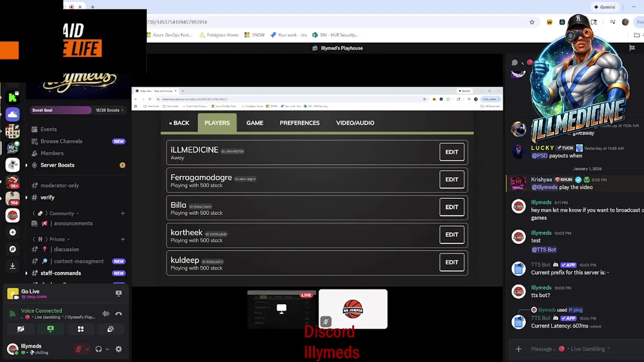Open the microphone input options dropdown

pyautogui.click(x=87, y=349)
